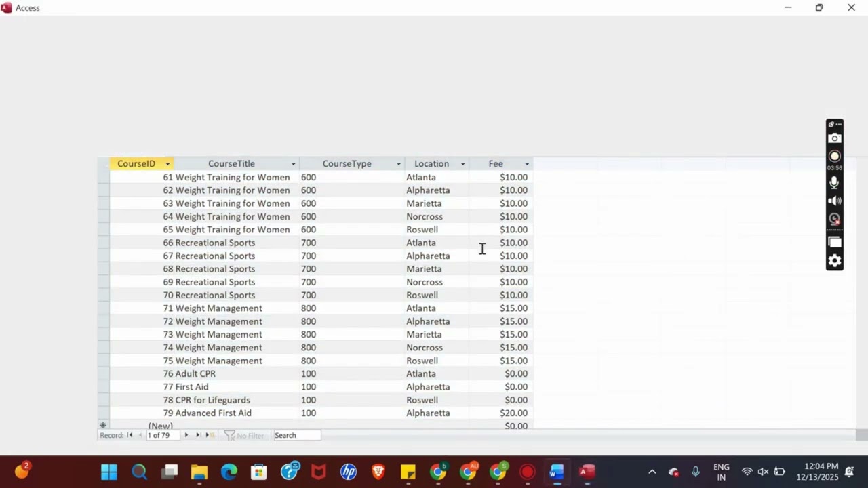Screen dimensions: 868x488
Task: Open the CourseType column filter dropdown
Action: [398, 164]
